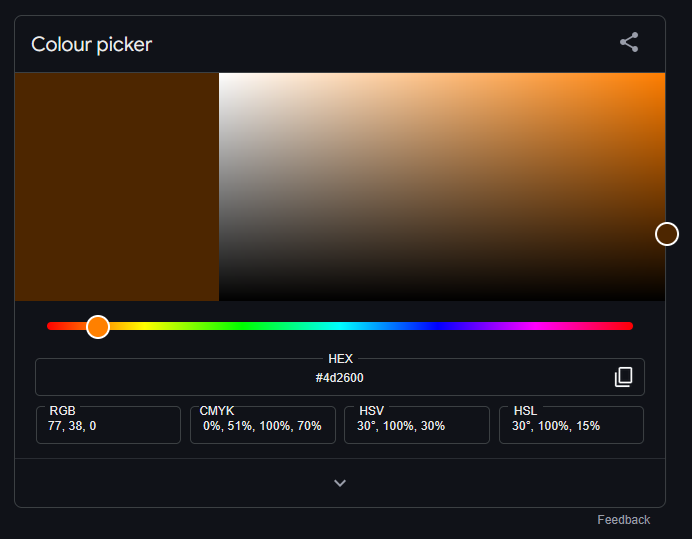
Task: Select the HSL field 30°, 100%, 15%
Action: pos(571,425)
